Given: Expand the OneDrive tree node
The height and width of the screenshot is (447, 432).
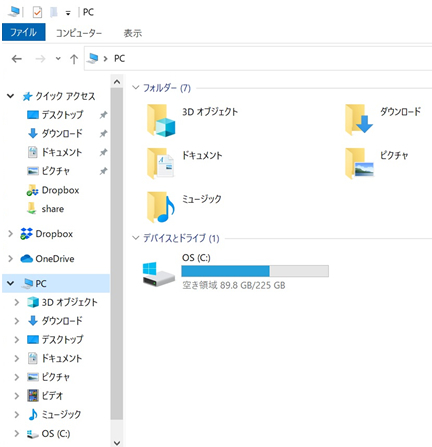Looking at the screenshot, I should point(11,259).
